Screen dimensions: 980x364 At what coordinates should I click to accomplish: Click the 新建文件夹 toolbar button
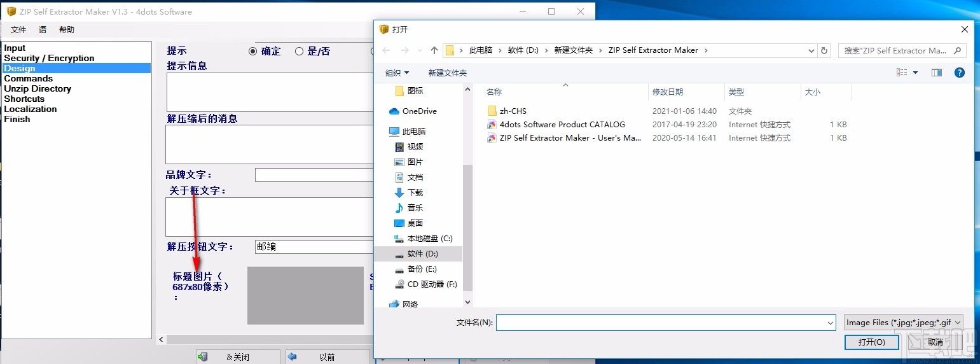(x=448, y=73)
